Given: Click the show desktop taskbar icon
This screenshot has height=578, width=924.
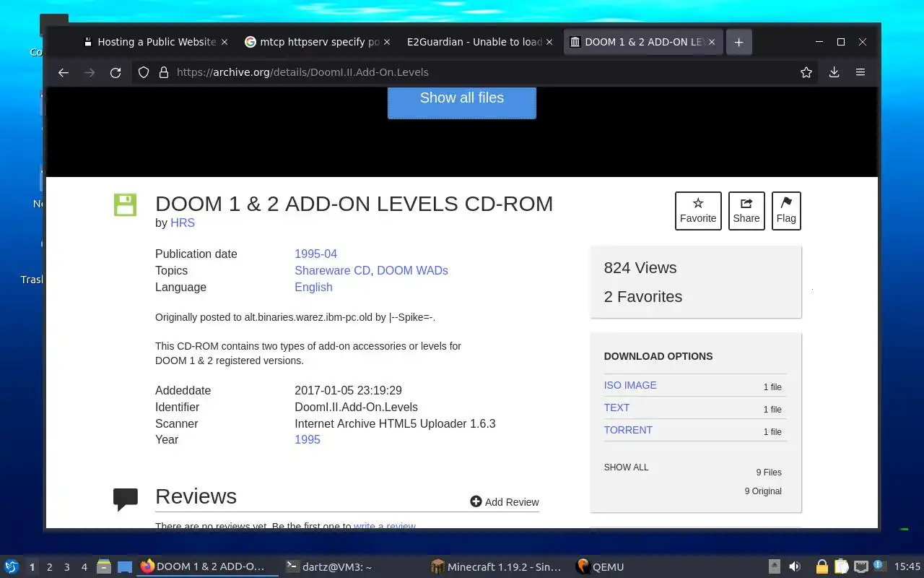Looking at the screenshot, I should [x=125, y=567].
